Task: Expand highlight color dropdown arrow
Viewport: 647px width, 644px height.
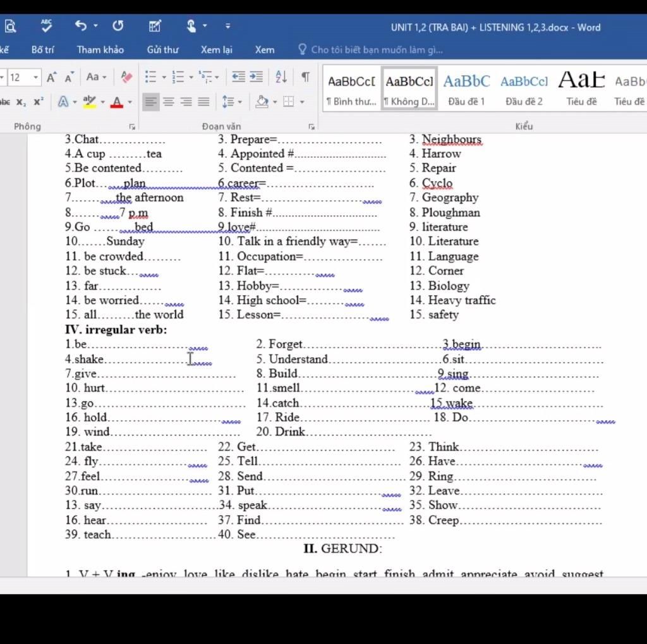Action: pyautogui.click(x=102, y=102)
